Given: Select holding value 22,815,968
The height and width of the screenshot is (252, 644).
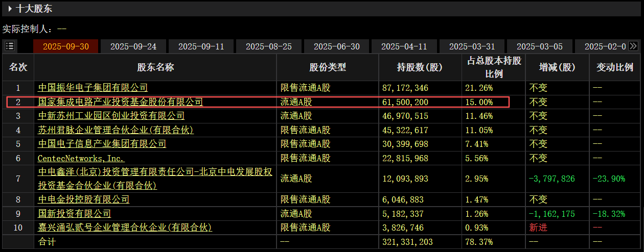Looking at the screenshot, I should point(405,158).
